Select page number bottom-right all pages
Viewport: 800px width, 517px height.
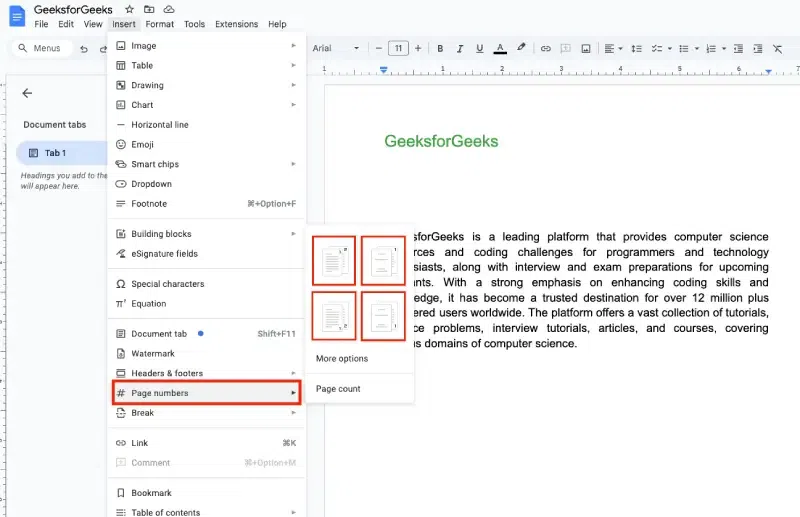[334, 316]
